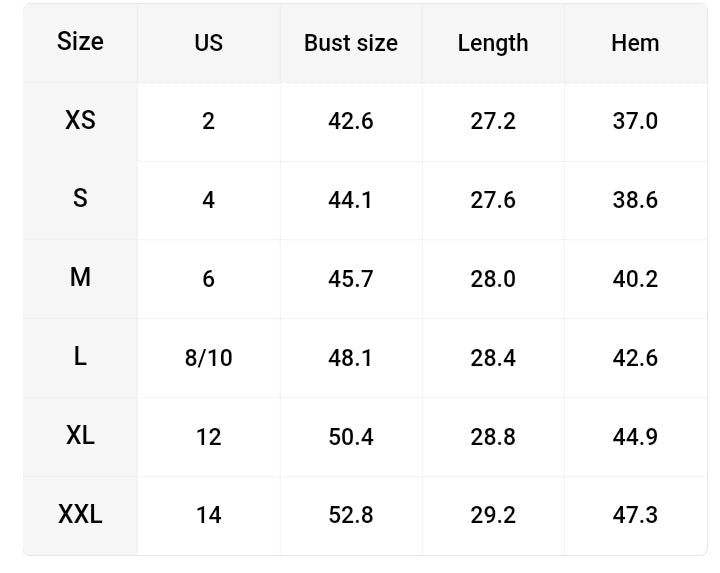
Task: Select the 47.3 hem value
Action: (635, 515)
